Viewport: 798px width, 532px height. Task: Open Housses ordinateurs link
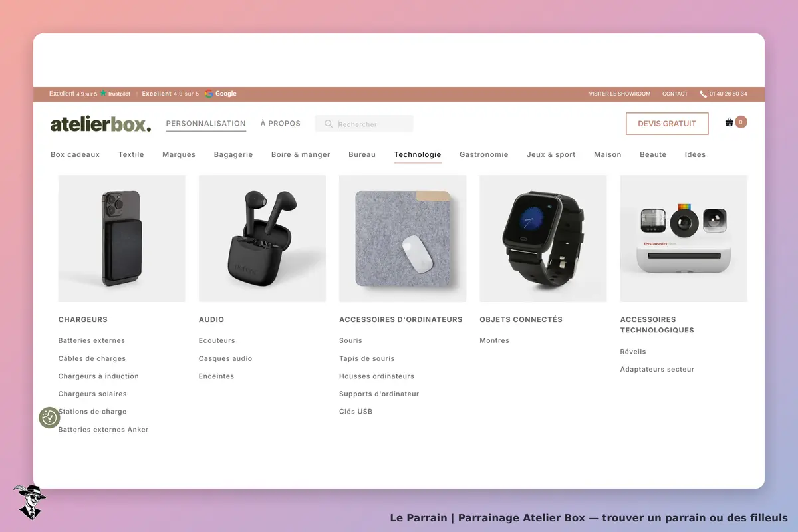click(377, 376)
